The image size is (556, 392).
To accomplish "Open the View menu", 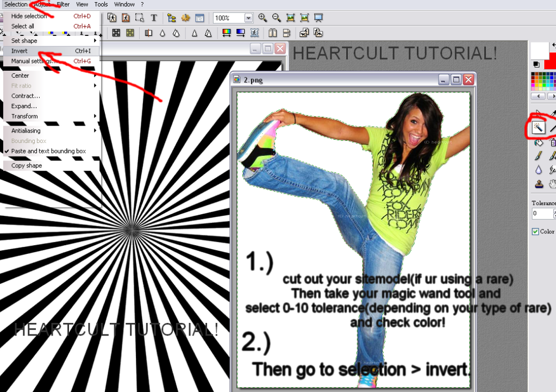I will coord(82,4).
